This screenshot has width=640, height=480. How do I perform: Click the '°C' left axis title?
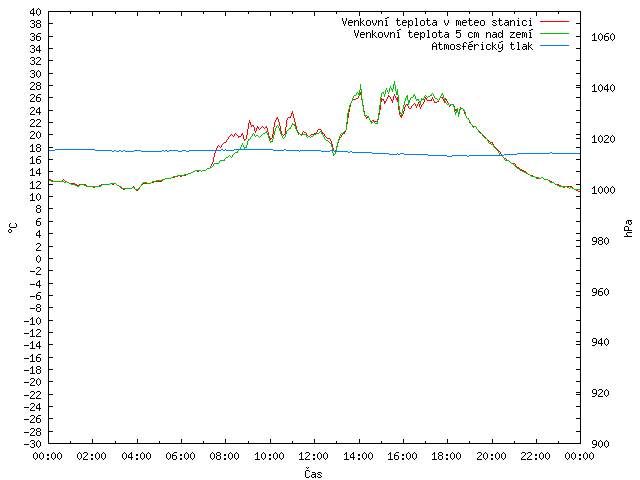click(13, 228)
